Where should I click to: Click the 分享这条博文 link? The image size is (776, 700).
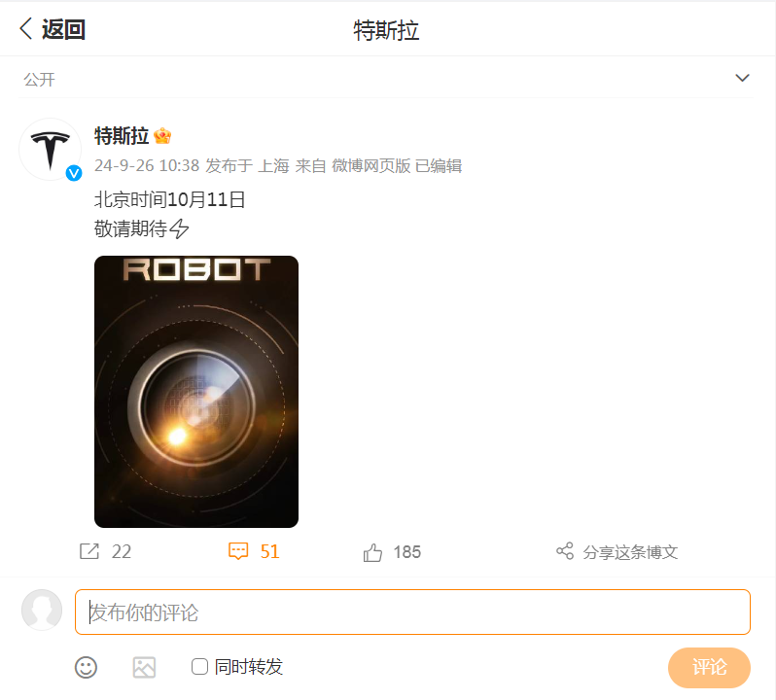tap(630, 552)
